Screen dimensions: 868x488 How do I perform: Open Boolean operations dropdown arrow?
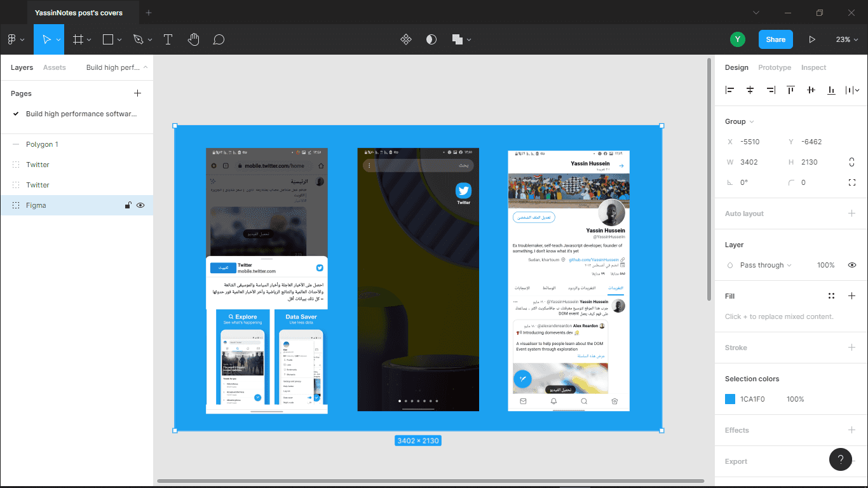coord(469,39)
